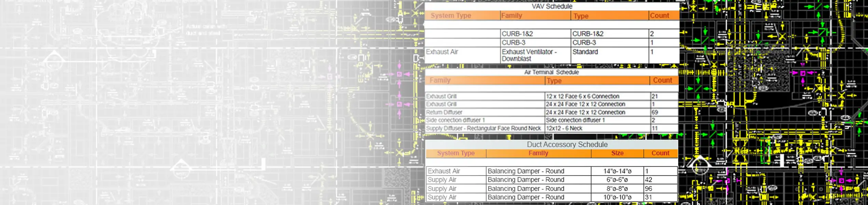Click the Air Terminal Schedule title

[551, 72]
